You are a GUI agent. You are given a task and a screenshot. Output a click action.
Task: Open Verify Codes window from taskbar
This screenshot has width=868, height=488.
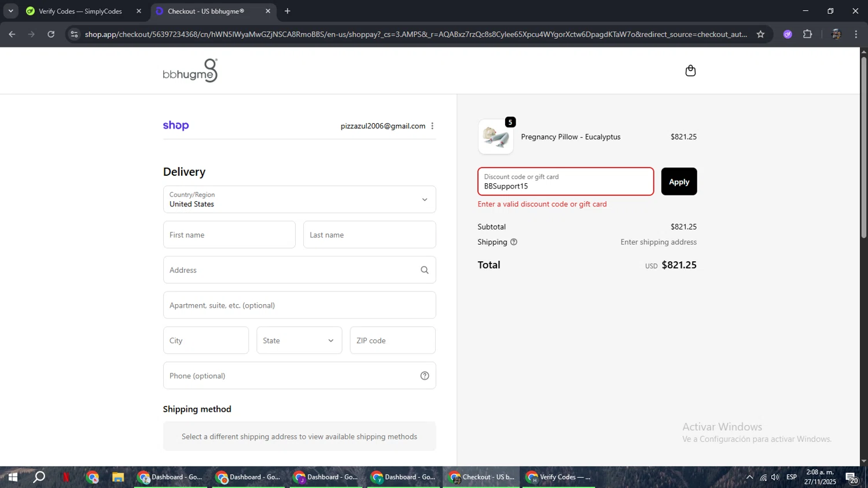point(559,478)
